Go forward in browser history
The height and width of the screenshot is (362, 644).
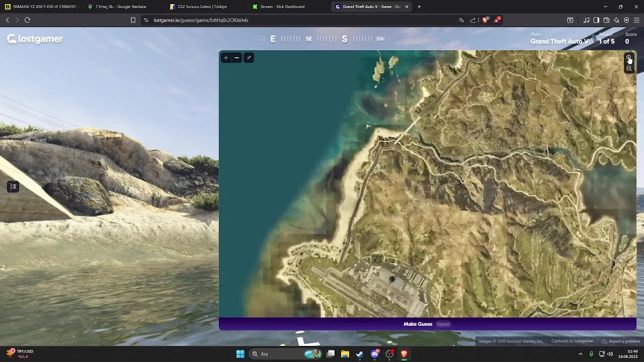pos(17,20)
